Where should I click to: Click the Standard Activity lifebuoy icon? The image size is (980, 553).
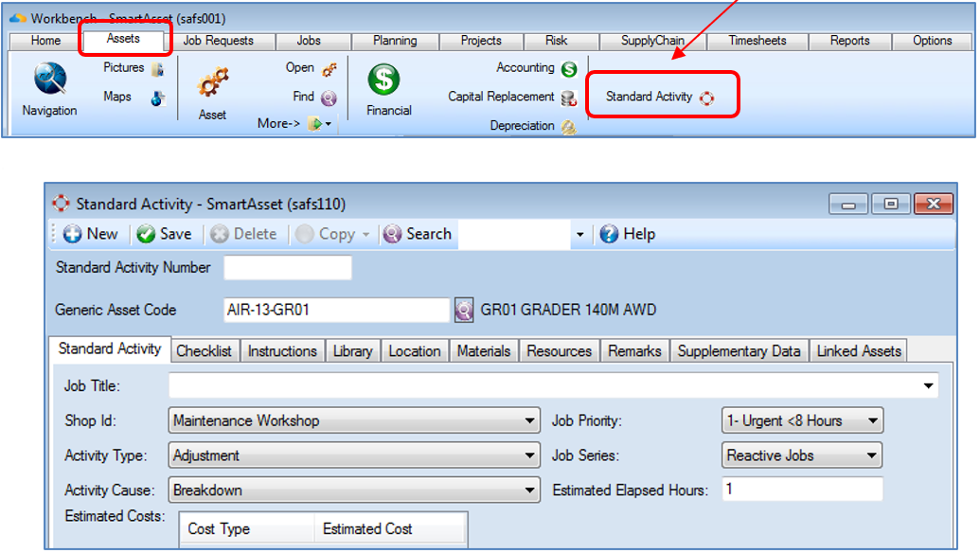(707, 98)
